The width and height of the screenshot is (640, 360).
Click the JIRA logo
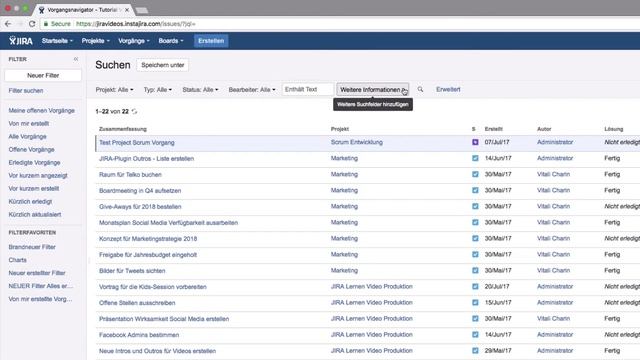(20, 41)
